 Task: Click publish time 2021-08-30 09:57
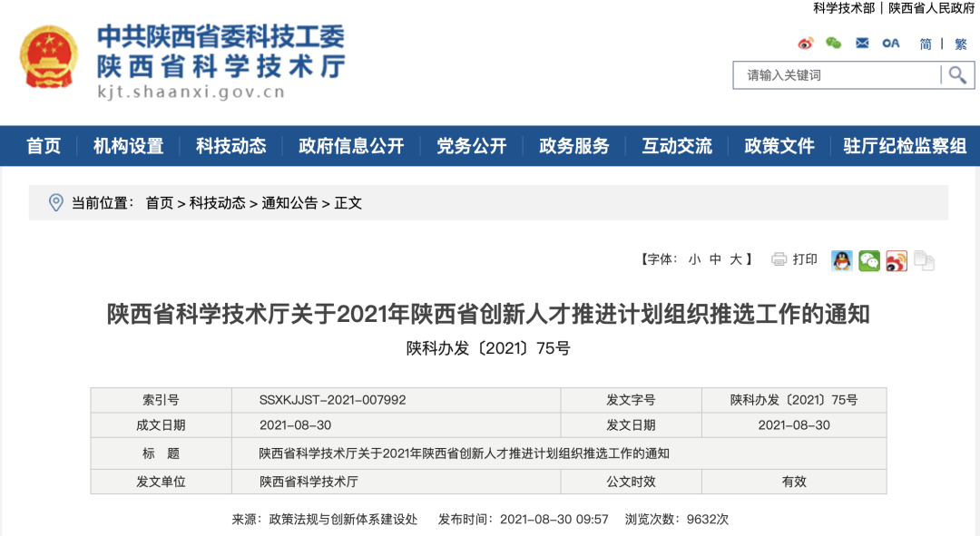(554, 519)
